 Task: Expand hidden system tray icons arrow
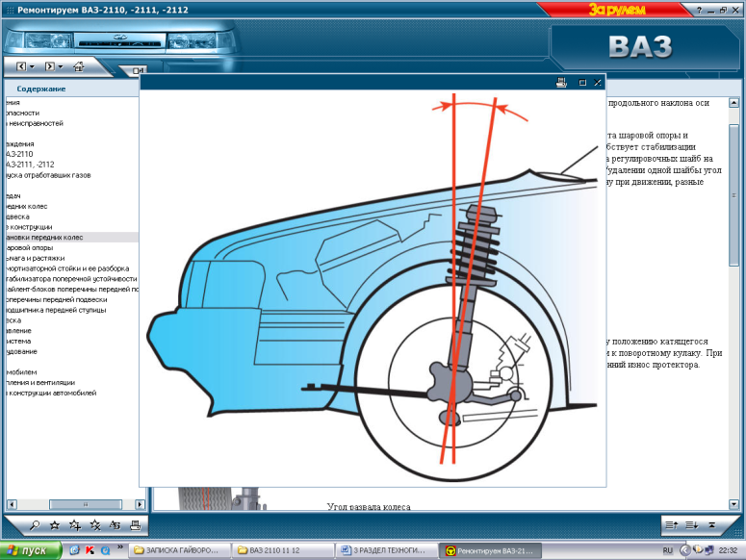(x=685, y=550)
